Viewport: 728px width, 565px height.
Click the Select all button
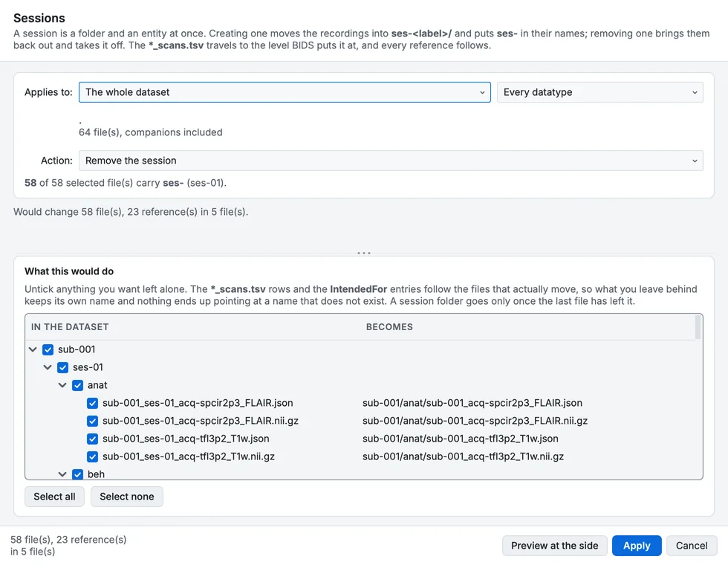(x=54, y=497)
